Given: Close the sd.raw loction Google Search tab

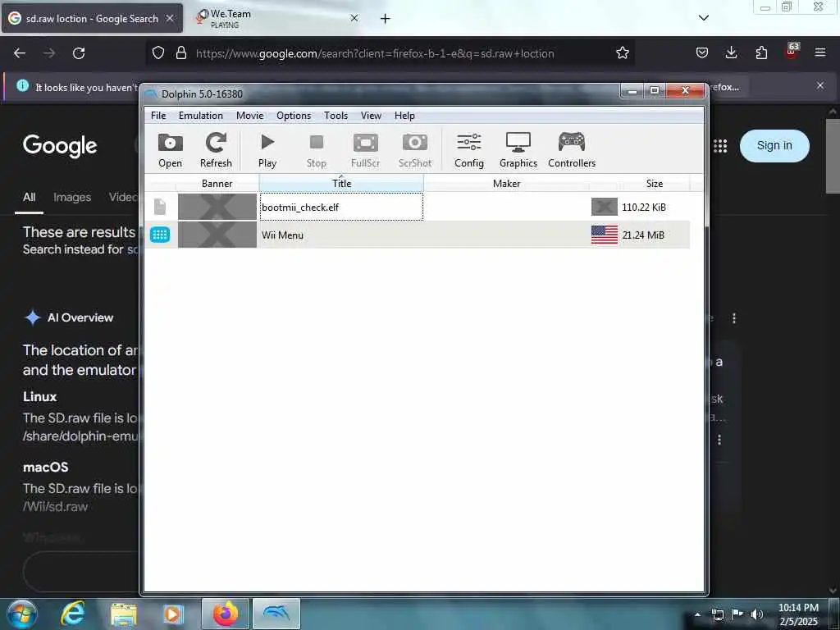Looking at the screenshot, I should tap(170, 18).
